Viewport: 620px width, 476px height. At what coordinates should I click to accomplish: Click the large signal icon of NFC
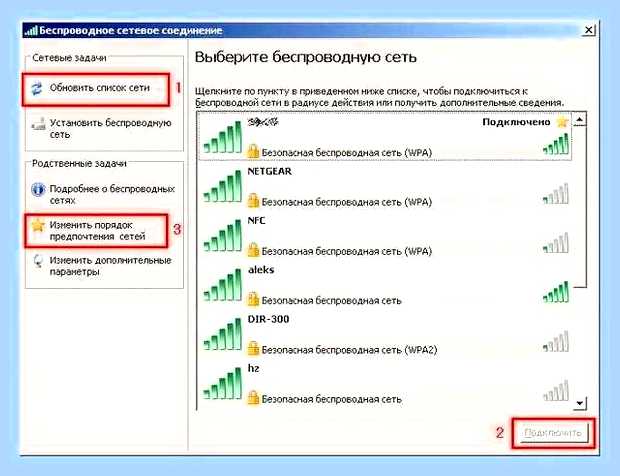222,236
